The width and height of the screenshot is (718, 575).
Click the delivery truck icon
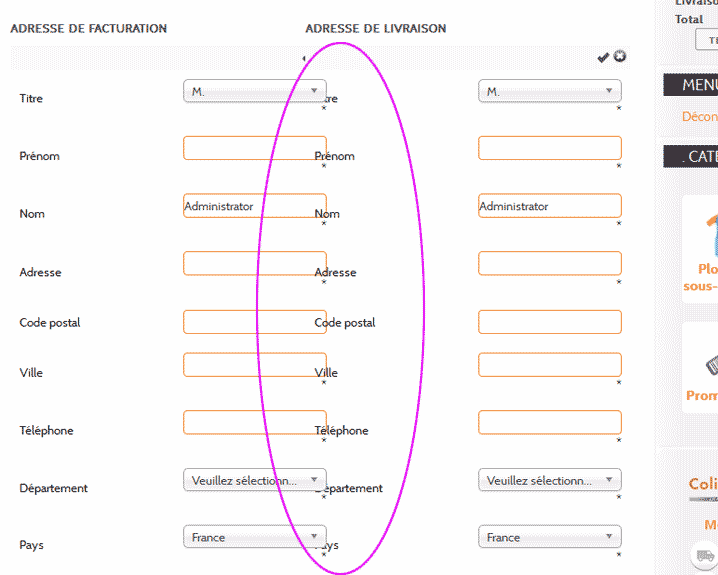[x=706, y=554]
